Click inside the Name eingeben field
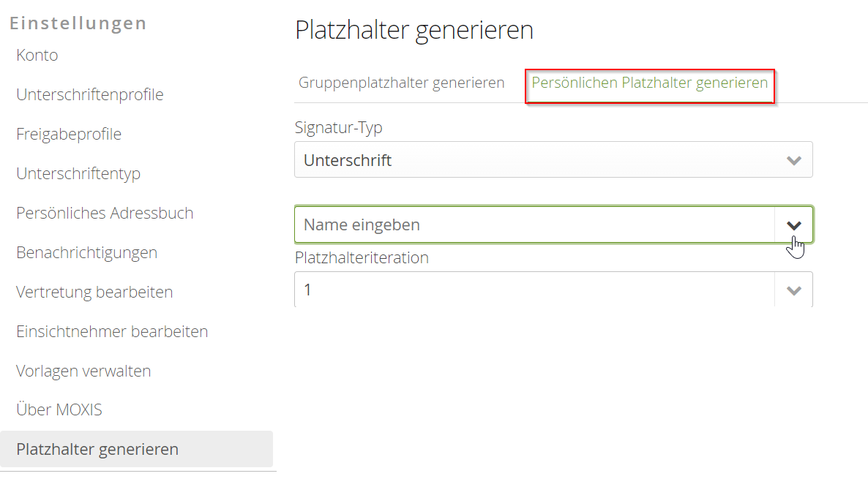Viewport: 868px width, 487px height. coord(512,224)
